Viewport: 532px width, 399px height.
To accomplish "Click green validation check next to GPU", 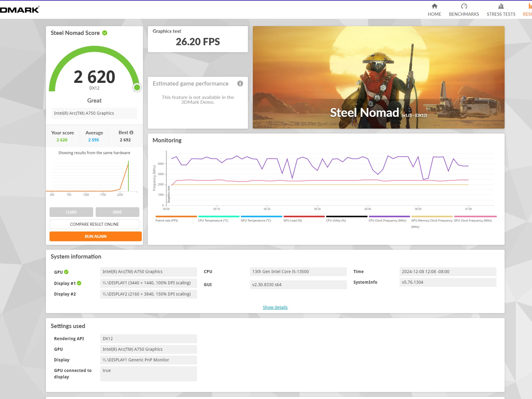I will tap(66, 272).
